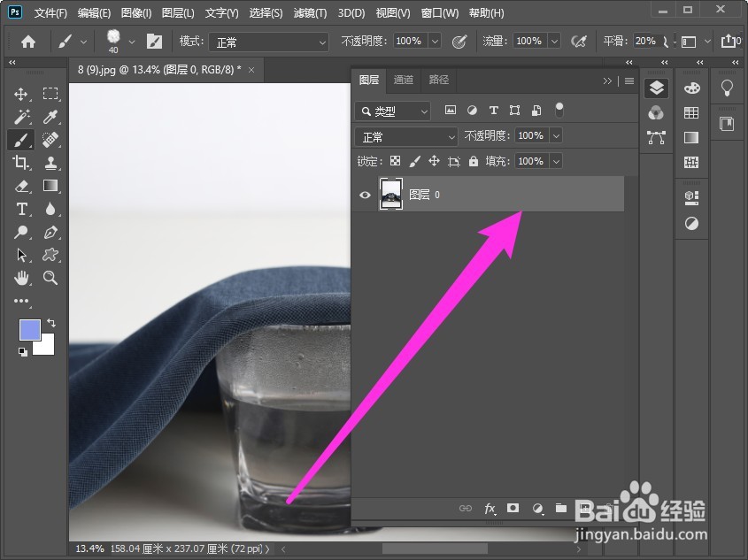Select the Eraser tool
Screen dimensions: 748x560
coord(21,186)
